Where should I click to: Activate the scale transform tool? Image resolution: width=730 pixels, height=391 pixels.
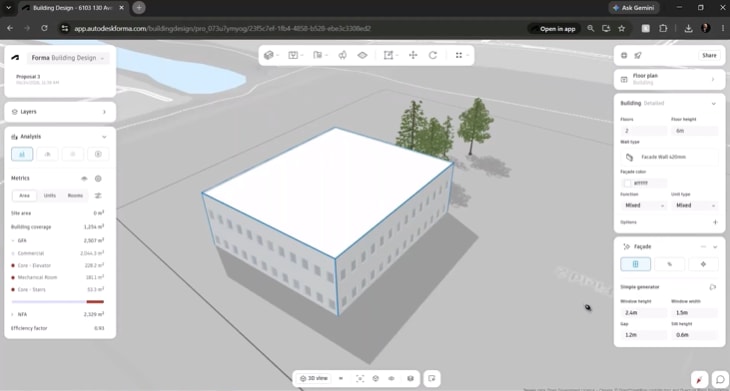coord(388,55)
